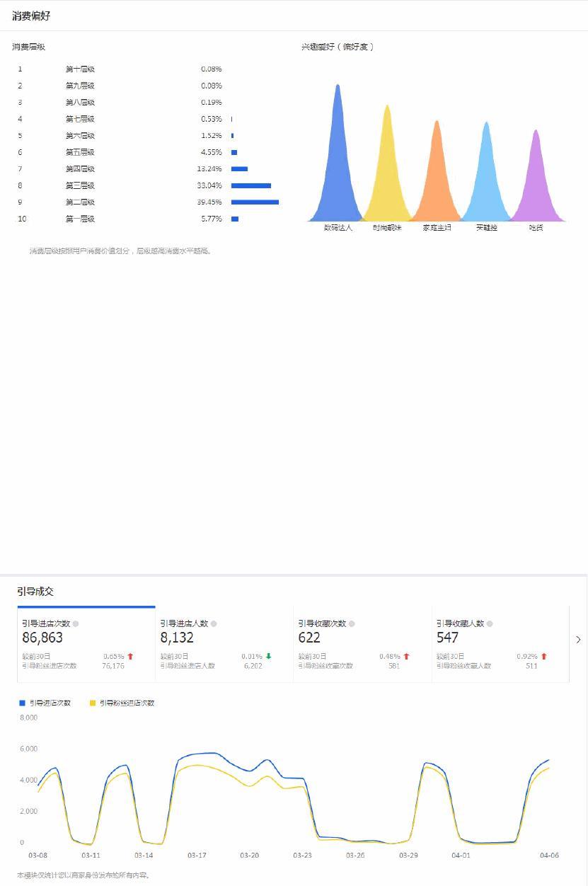The width and height of the screenshot is (588, 886).
Task: Click the 03-17 date on x-axis
Action: tap(197, 856)
